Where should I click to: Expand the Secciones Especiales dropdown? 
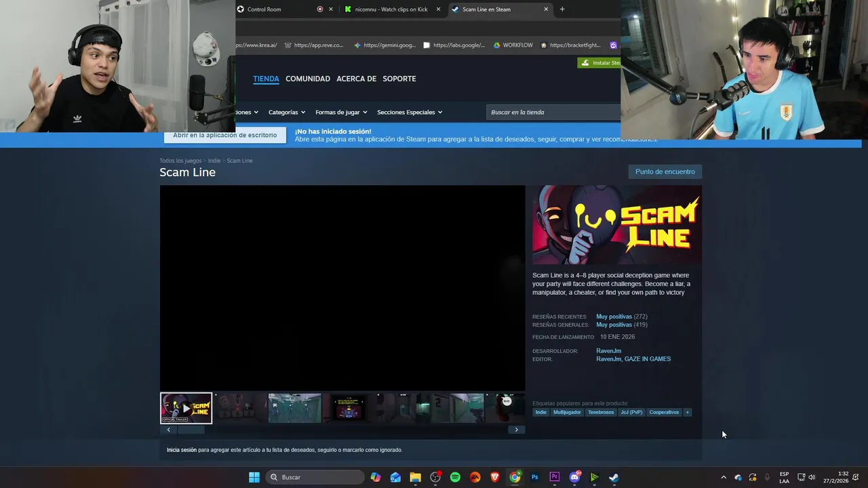point(410,113)
